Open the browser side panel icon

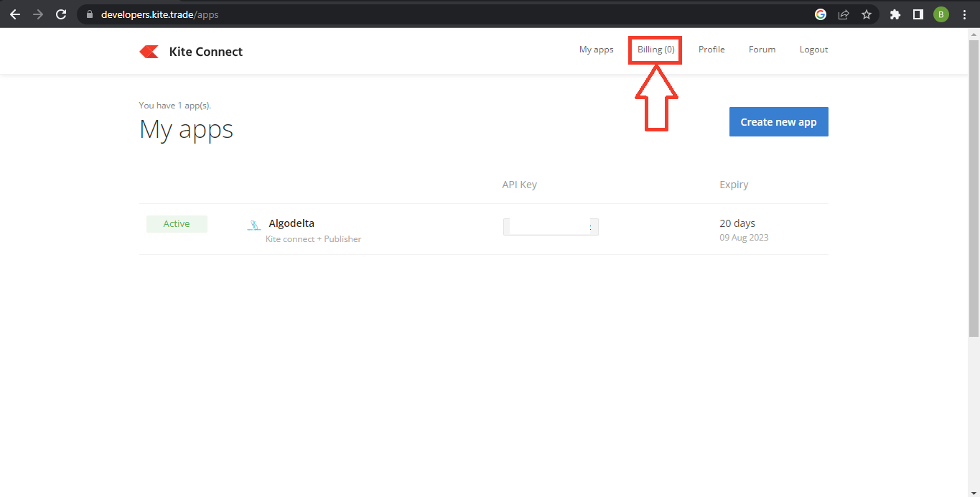[x=918, y=14]
